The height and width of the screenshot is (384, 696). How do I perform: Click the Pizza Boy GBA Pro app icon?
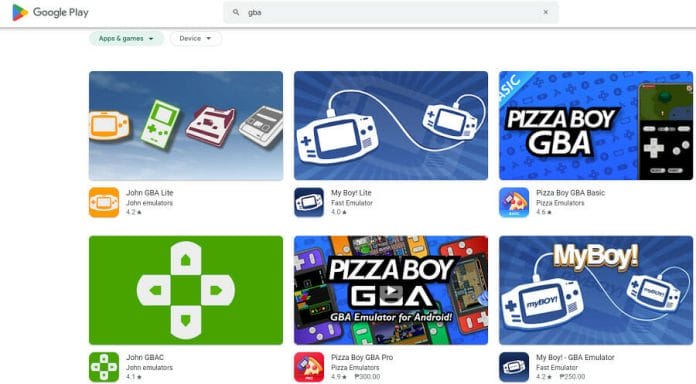point(309,367)
